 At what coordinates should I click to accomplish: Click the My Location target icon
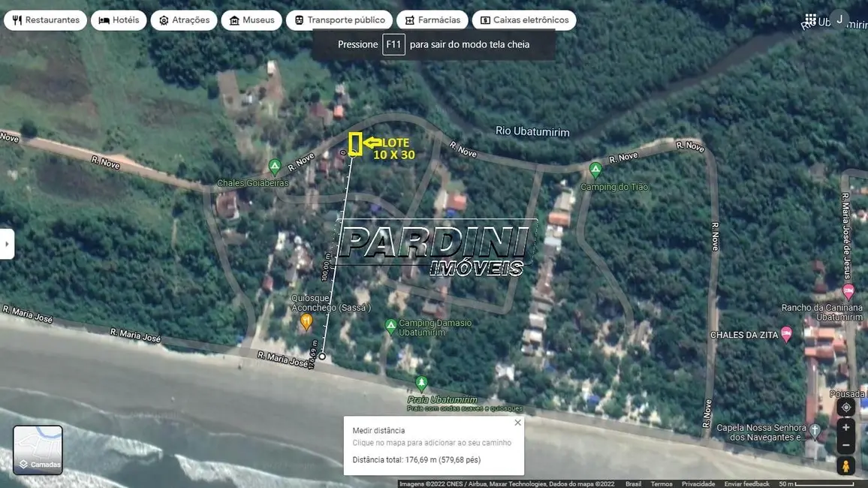pyautogui.click(x=846, y=407)
